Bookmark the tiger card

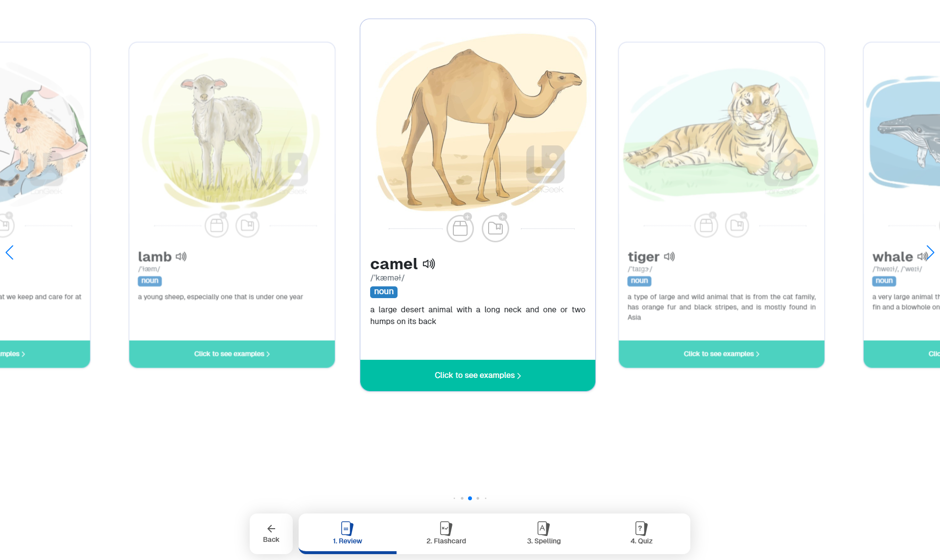pos(737,226)
